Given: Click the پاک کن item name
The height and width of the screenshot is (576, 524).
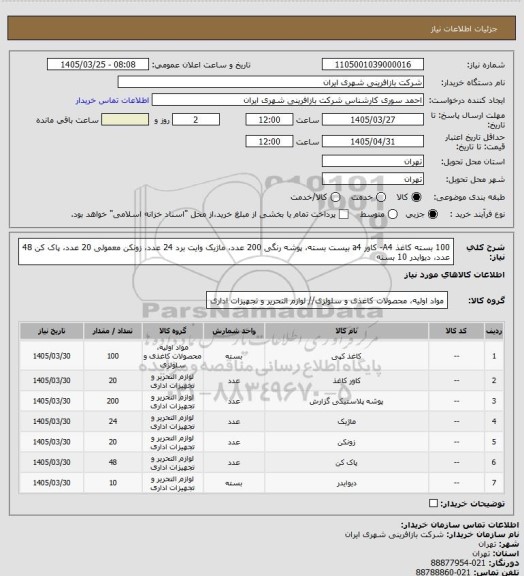Looking at the screenshot, I should pos(346,462).
